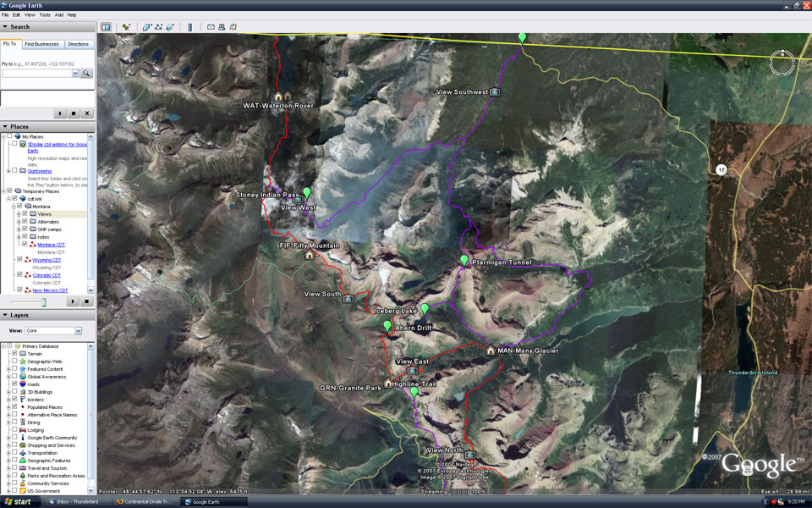
Task: Select the Add Polygon tool
Action: click(147, 27)
